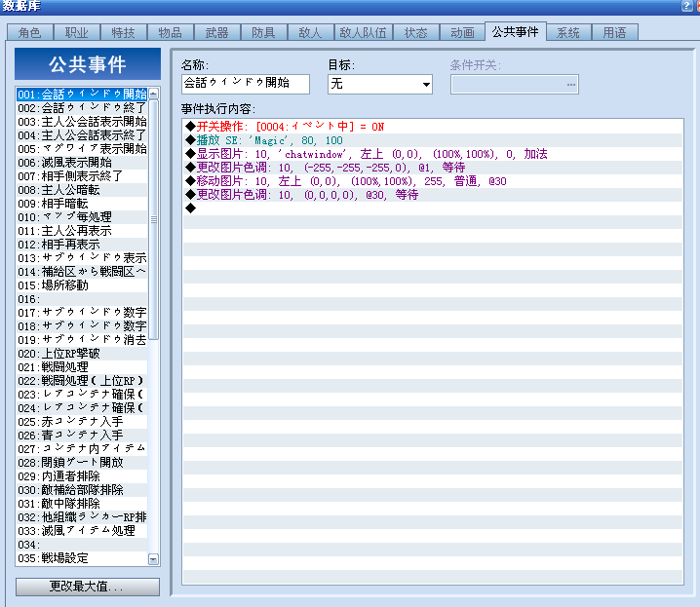Select the 播放 SE 'Magic' command line
Viewport: 700px width, 607px height.
[433, 140]
